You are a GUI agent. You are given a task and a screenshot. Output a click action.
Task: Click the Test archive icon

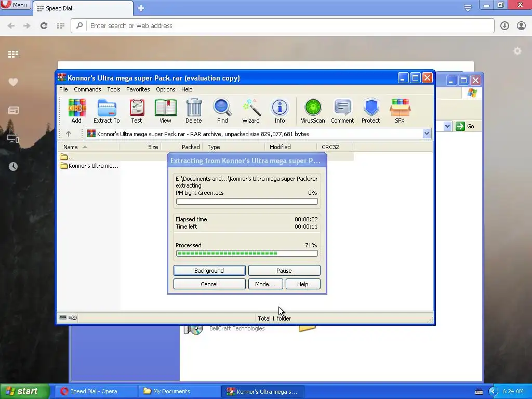137,111
